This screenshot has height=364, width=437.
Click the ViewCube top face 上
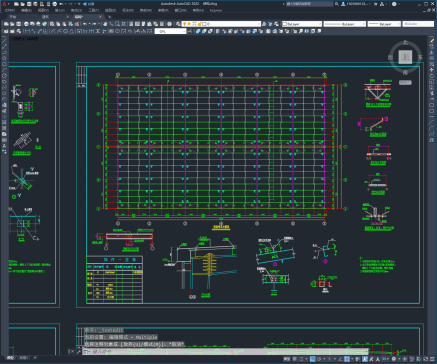click(405, 57)
